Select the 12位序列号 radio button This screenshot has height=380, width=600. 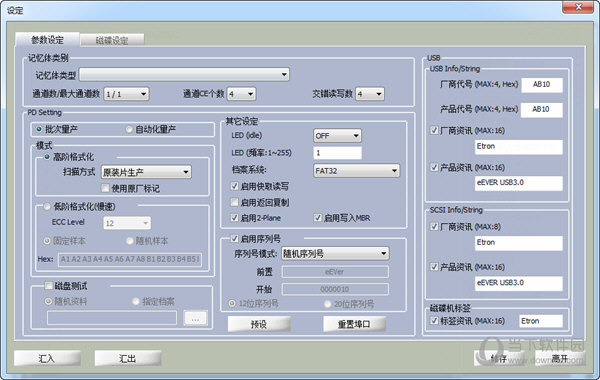(x=232, y=304)
